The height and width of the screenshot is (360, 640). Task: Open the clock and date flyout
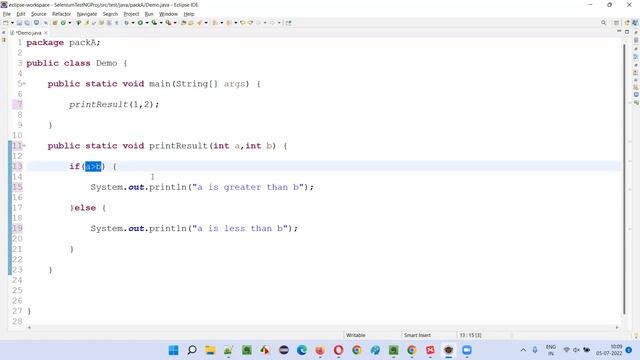pos(609,350)
